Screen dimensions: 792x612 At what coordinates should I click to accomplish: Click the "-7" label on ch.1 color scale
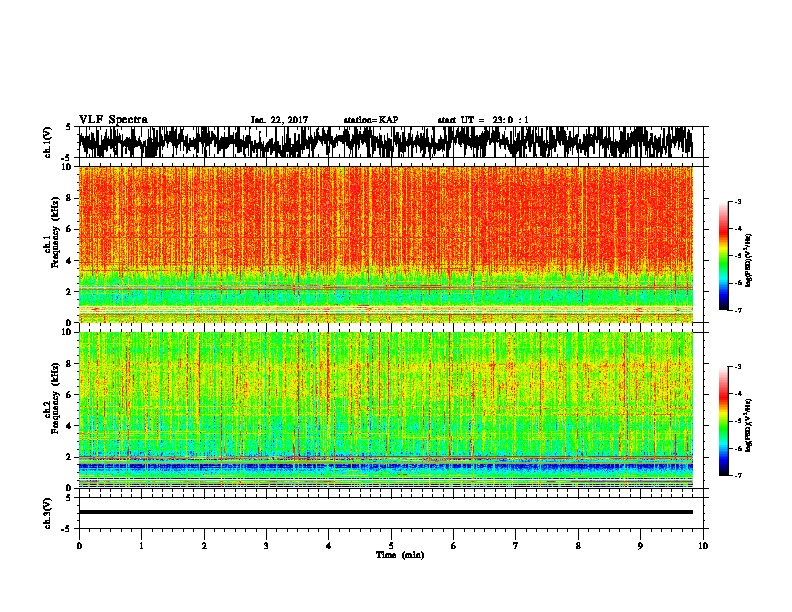pos(737,310)
